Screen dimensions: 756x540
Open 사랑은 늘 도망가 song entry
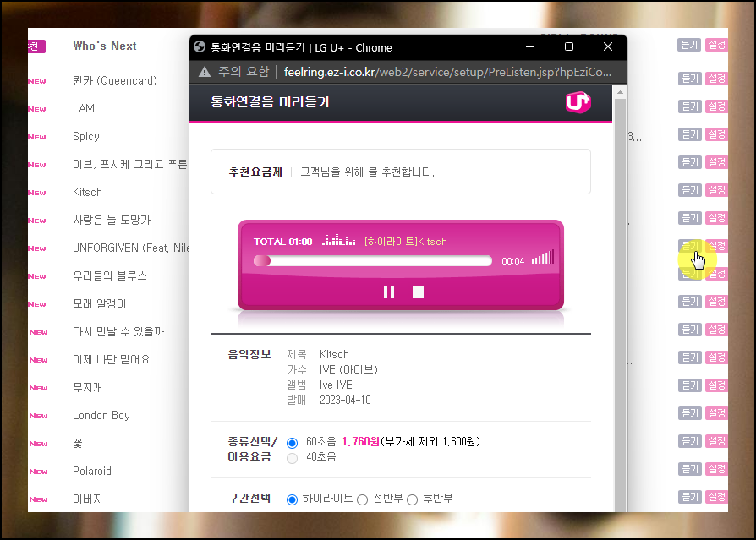112,221
